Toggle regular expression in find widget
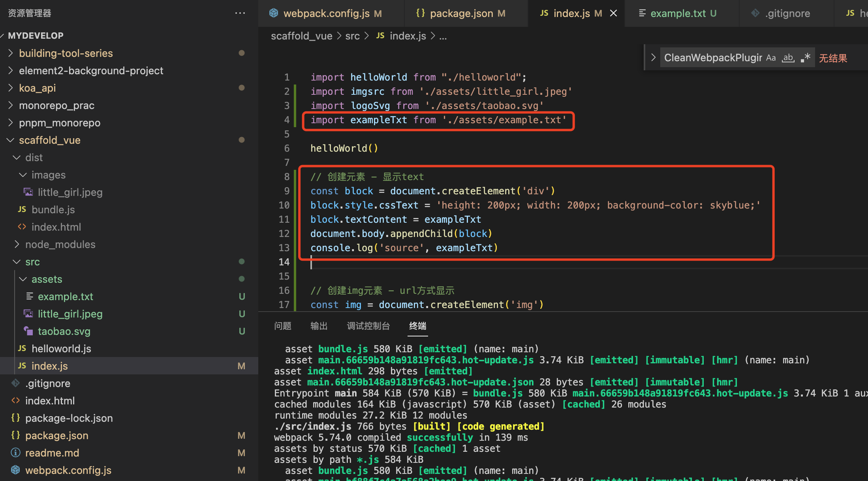This screenshot has height=481, width=868. [806, 58]
